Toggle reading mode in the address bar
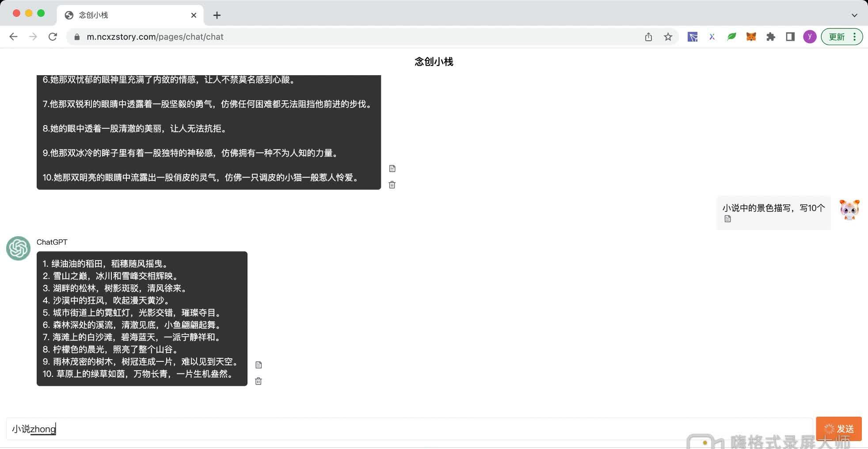This screenshot has width=868, height=449. [790, 37]
